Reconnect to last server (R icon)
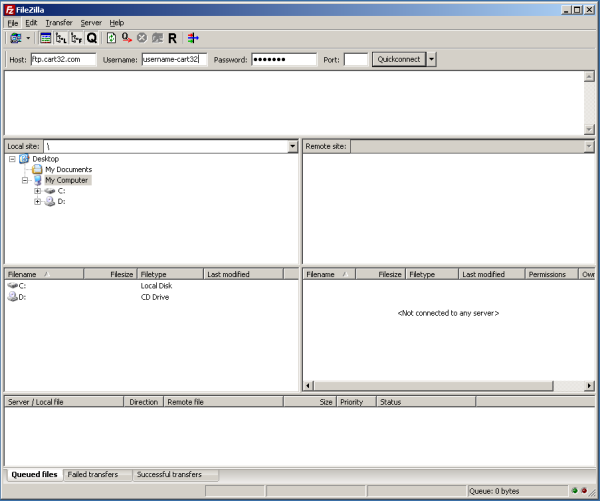 tap(173, 38)
